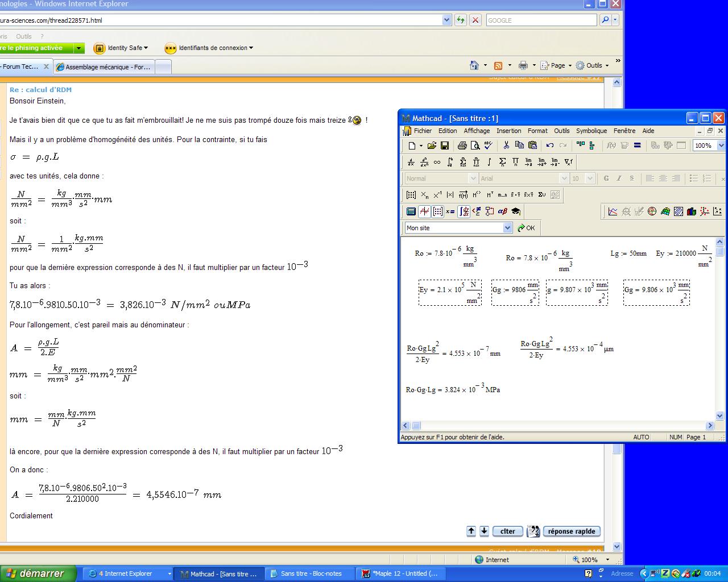This screenshot has height=582, width=728.
Task: Click the réponse rapide button
Action: click(572, 531)
